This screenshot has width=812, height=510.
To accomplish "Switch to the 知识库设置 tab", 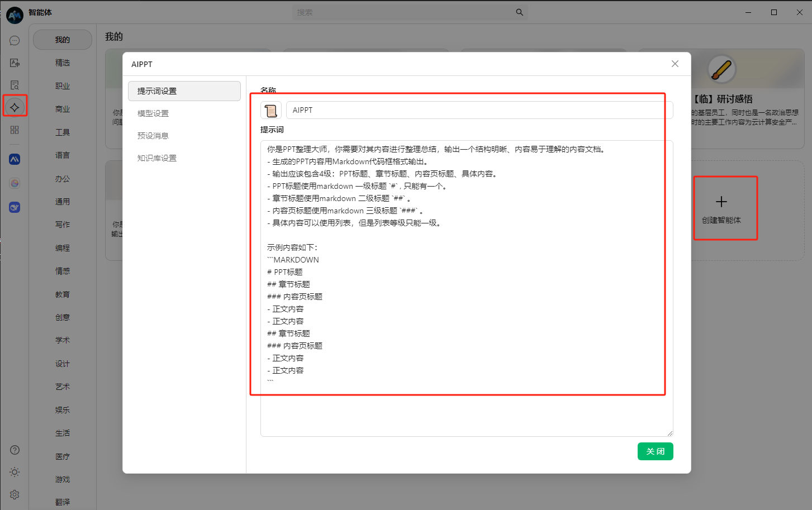I will (184, 158).
